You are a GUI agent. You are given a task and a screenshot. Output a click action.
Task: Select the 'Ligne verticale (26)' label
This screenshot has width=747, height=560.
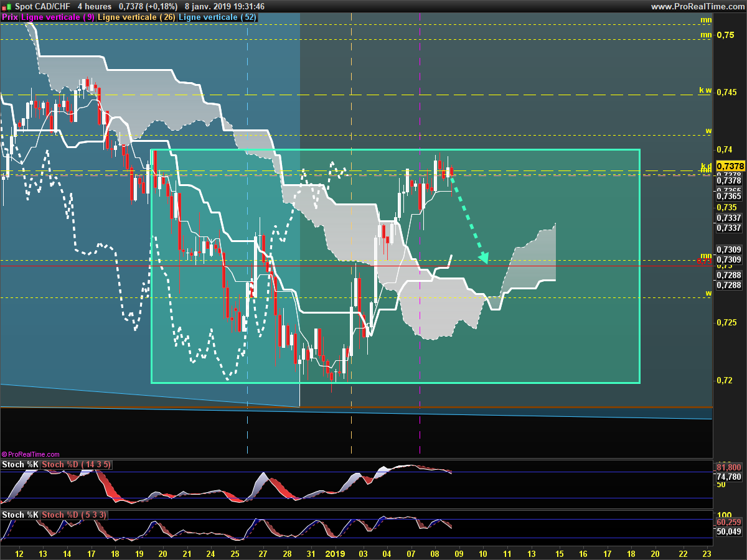click(136, 17)
